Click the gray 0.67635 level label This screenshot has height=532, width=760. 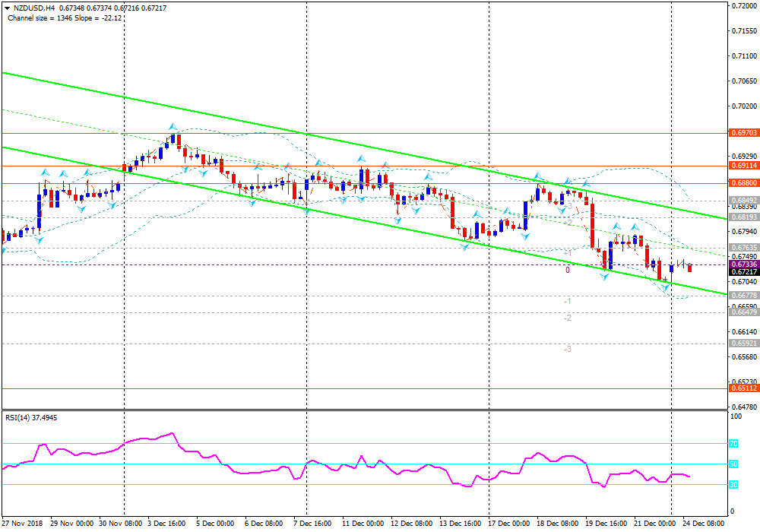[743, 248]
